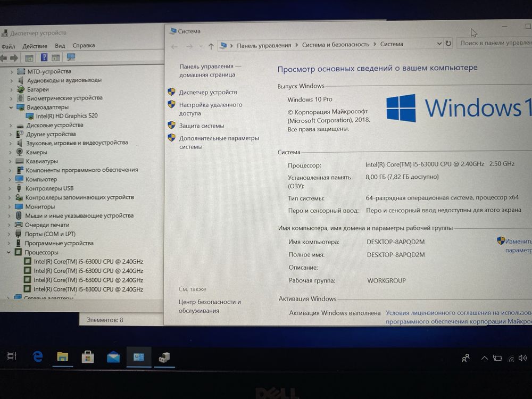Expand the Другие устройства node

[x=11, y=135]
